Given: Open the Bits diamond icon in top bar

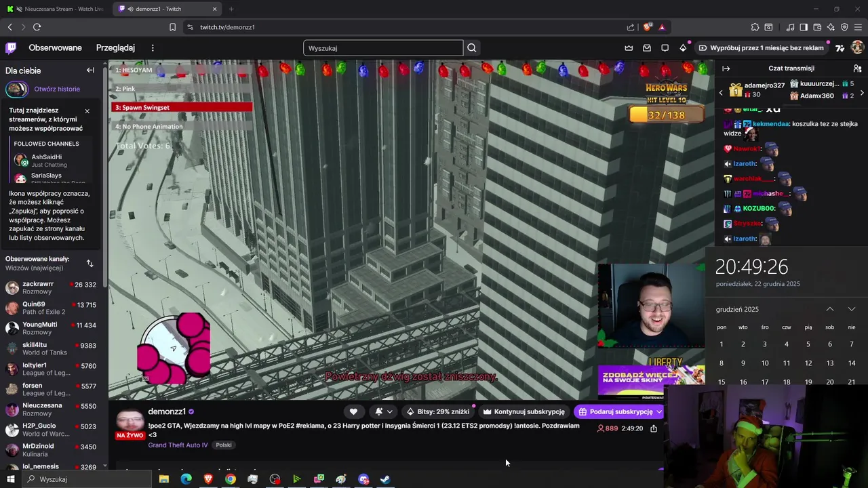Looking at the screenshot, I should point(683,48).
